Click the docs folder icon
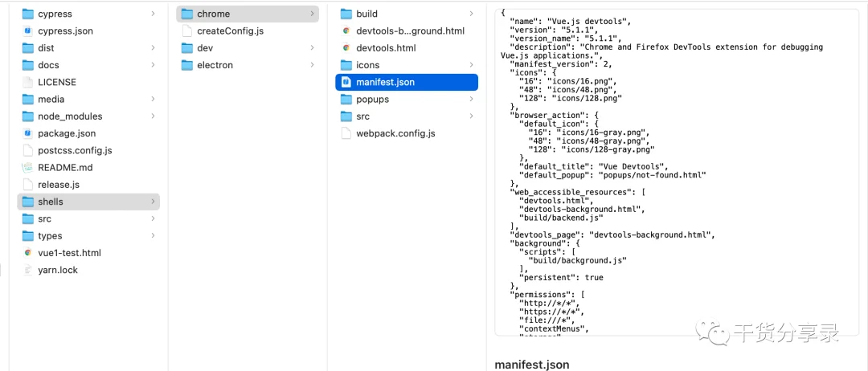This screenshot has width=868, height=371. click(x=28, y=65)
